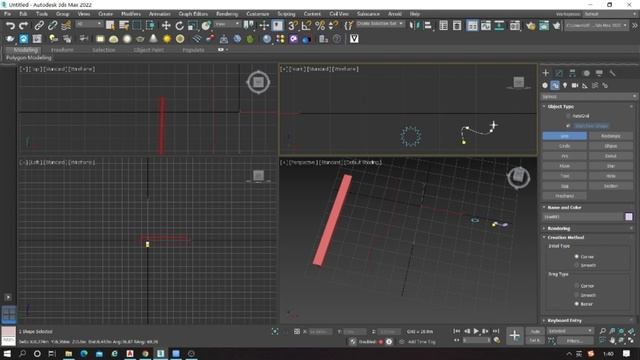The height and width of the screenshot is (360, 640).
Task: Open the Splines shape category dropdown
Action: 589,97
